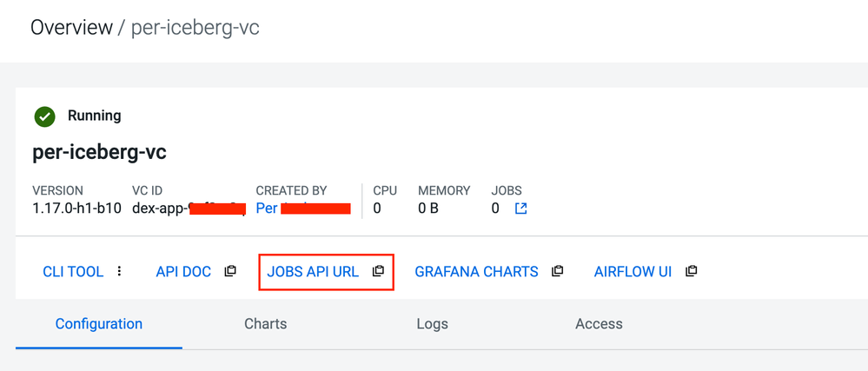Copy the GRAFANA CHARTS link icon
This screenshot has height=371, width=868.
click(558, 271)
